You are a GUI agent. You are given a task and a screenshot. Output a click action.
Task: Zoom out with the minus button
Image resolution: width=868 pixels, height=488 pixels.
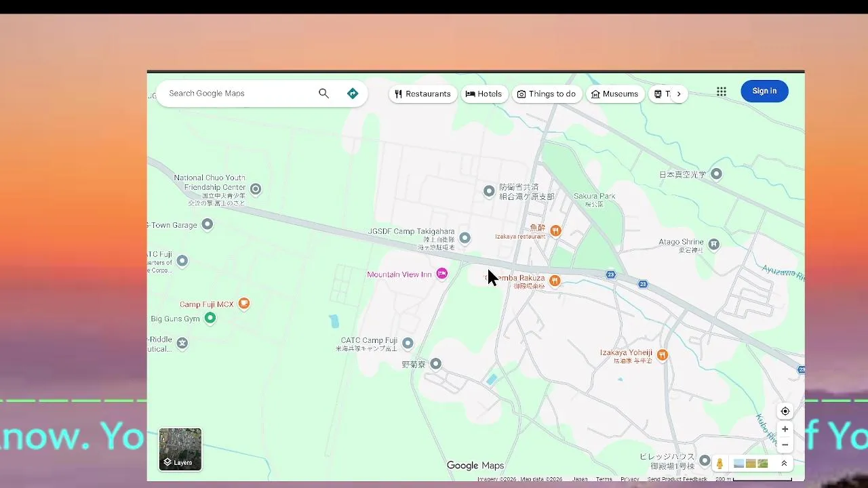coord(785,445)
